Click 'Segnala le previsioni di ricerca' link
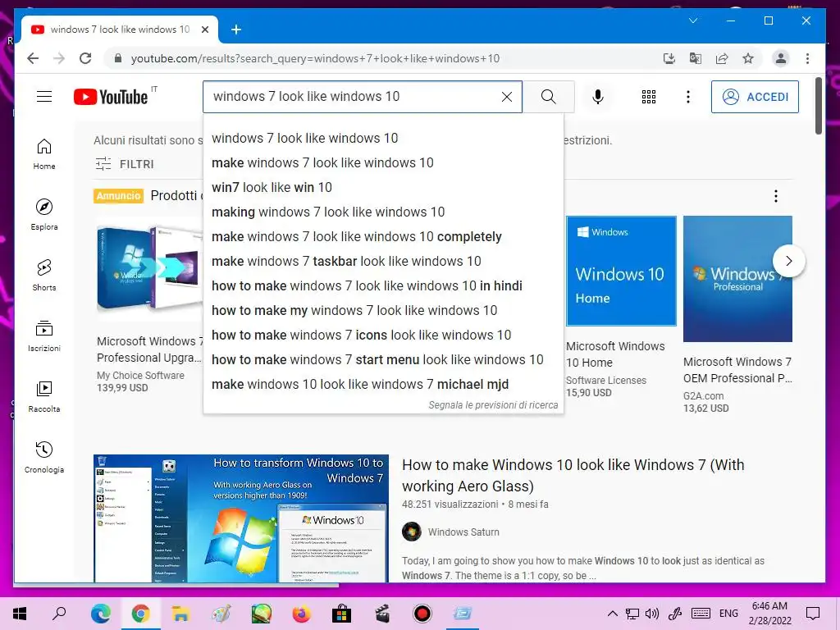The width and height of the screenshot is (840, 630). tap(493, 405)
